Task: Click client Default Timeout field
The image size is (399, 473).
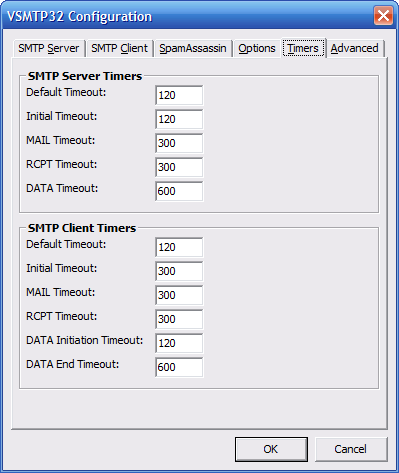Action: [179, 247]
